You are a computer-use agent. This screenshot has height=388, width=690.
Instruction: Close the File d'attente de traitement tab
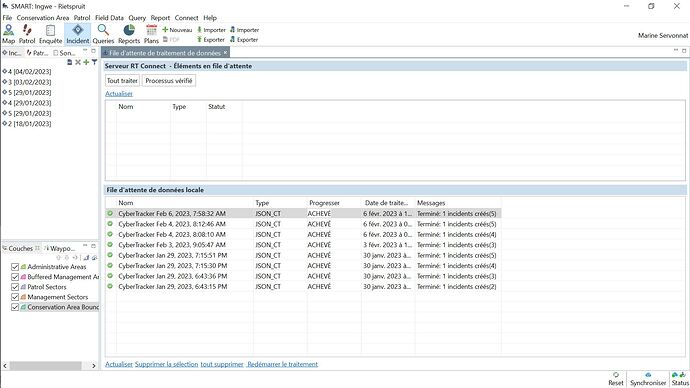pyautogui.click(x=225, y=53)
